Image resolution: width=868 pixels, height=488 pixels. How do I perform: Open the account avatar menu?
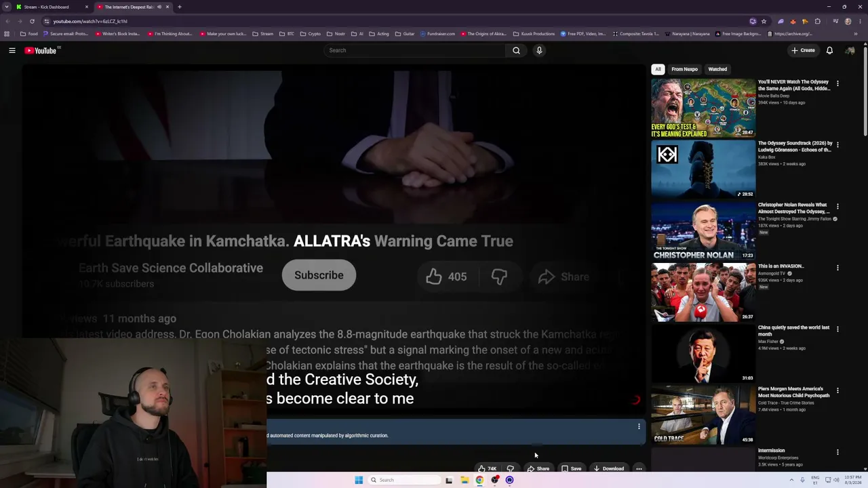pyautogui.click(x=850, y=50)
